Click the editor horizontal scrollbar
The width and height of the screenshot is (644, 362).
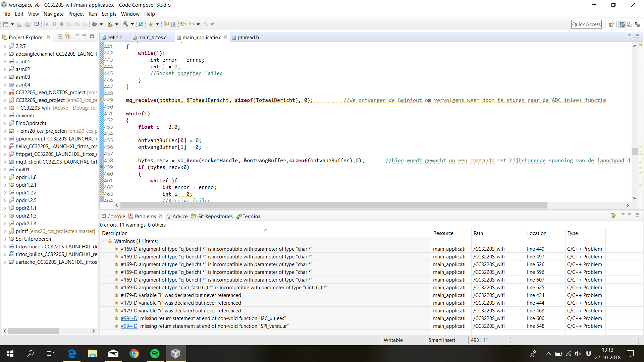point(333,205)
